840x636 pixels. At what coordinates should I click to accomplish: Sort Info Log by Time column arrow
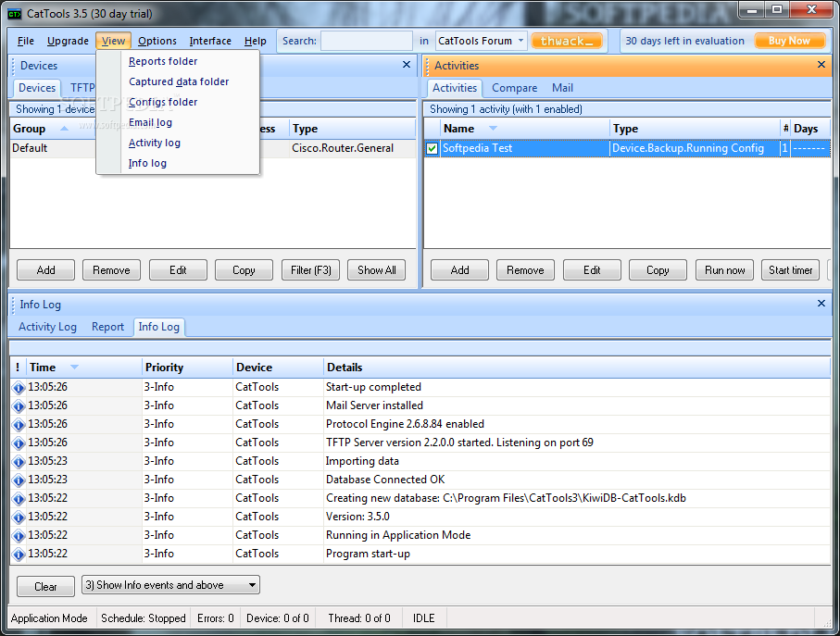click(x=74, y=368)
